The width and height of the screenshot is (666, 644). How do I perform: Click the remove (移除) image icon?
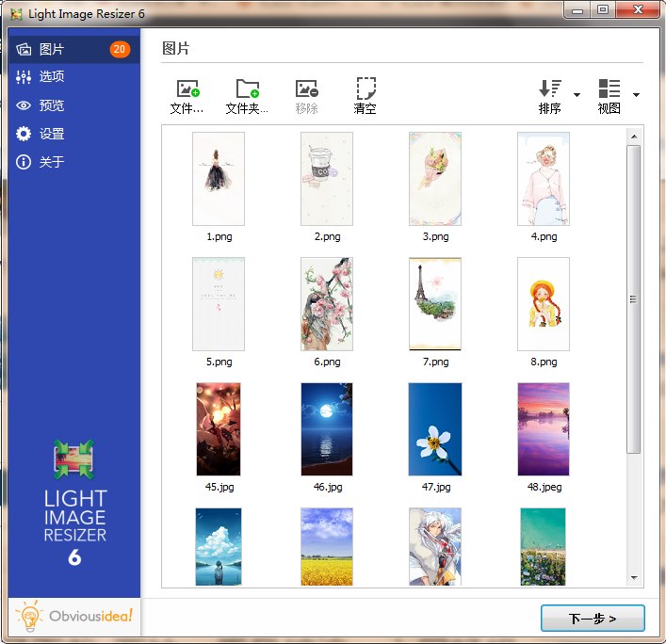pos(306,89)
